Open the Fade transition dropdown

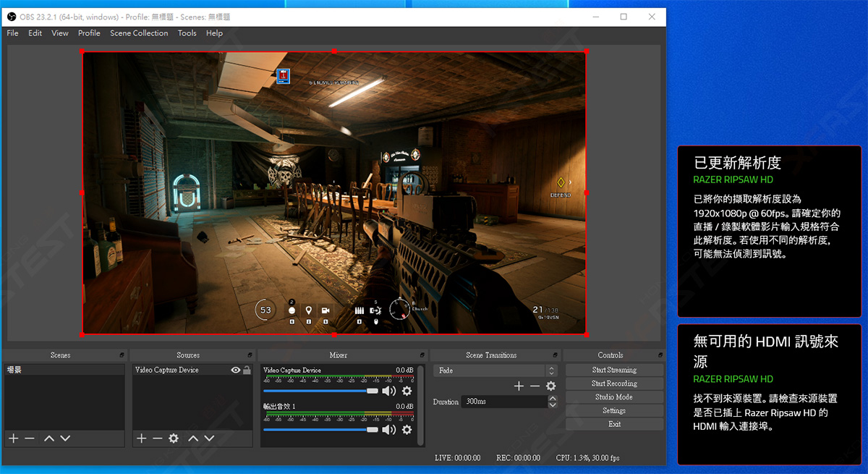pos(495,371)
